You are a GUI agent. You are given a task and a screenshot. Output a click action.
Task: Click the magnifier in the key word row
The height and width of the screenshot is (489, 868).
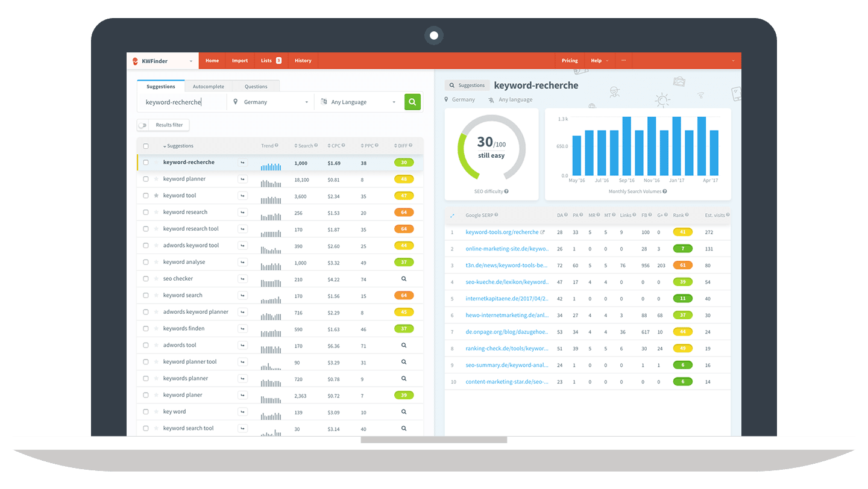point(404,412)
